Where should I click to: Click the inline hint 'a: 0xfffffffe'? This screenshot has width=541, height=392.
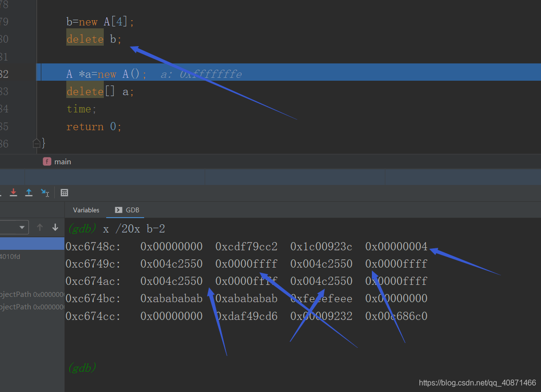click(x=201, y=74)
